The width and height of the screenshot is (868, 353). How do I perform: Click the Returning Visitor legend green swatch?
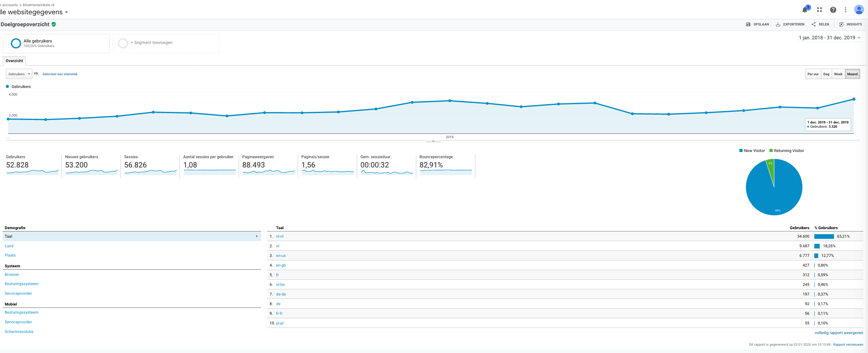pyautogui.click(x=771, y=150)
